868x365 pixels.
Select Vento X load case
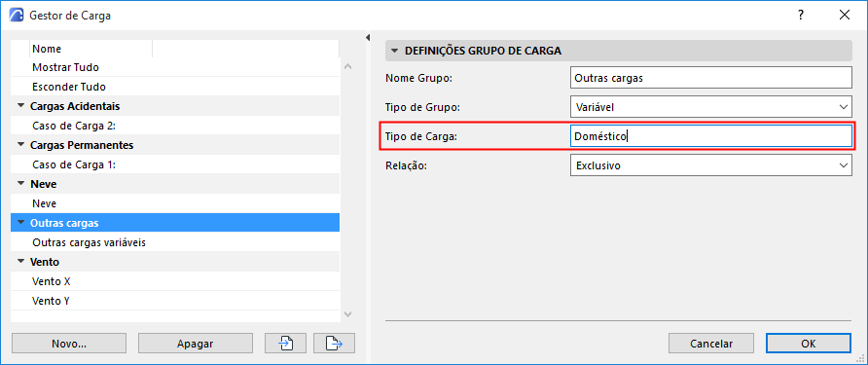[x=175, y=281]
